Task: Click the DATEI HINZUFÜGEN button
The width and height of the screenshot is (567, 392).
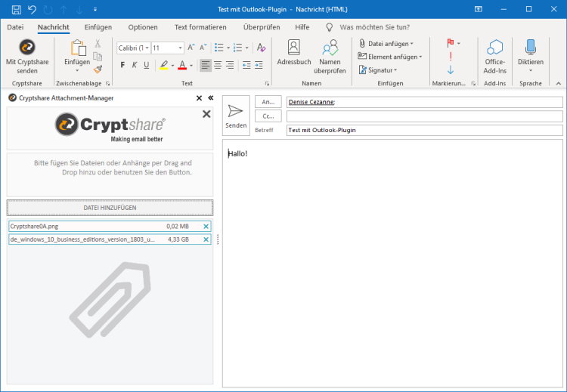Action: click(x=110, y=207)
